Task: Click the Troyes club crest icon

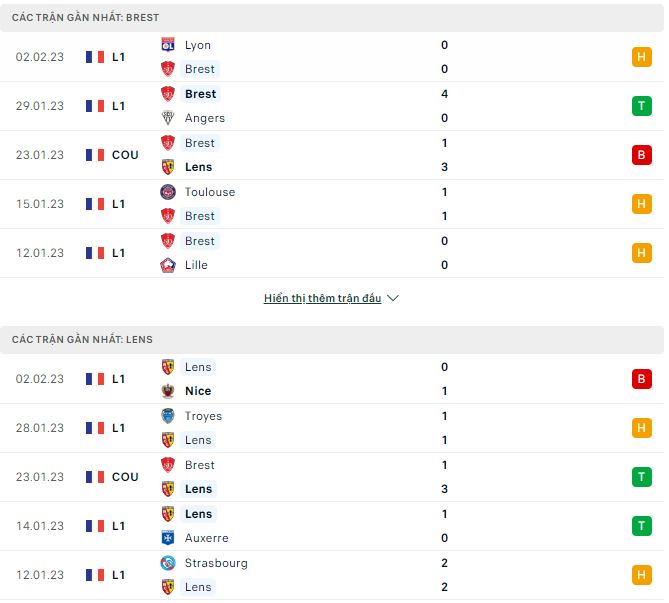Action: 168,416
